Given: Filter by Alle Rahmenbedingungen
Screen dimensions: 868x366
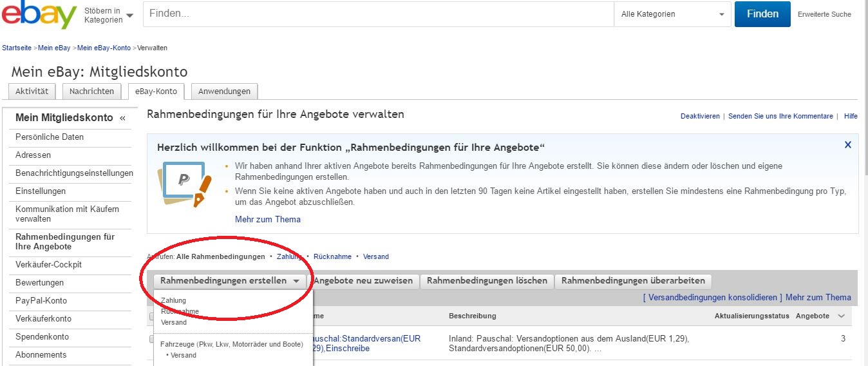Looking at the screenshot, I should coord(220,256).
